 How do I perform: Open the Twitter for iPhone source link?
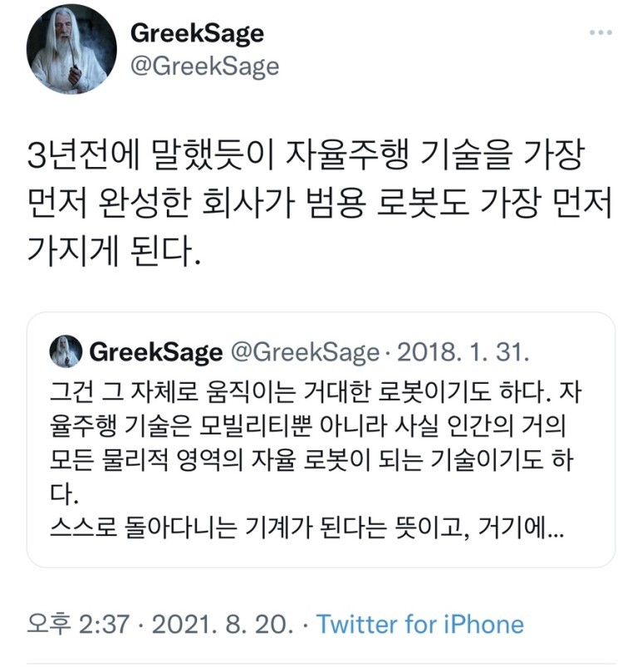pyautogui.click(x=420, y=624)
